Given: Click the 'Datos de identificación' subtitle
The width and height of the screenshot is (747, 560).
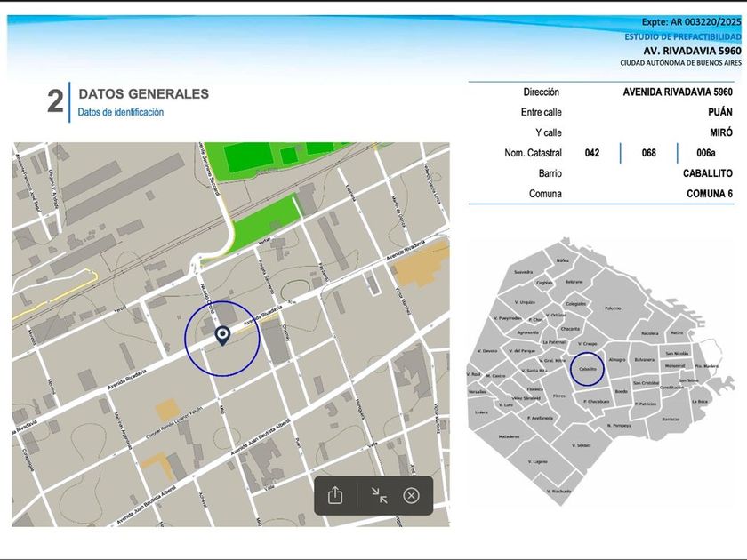Looking at the screenshot, I should pos(121,113).
